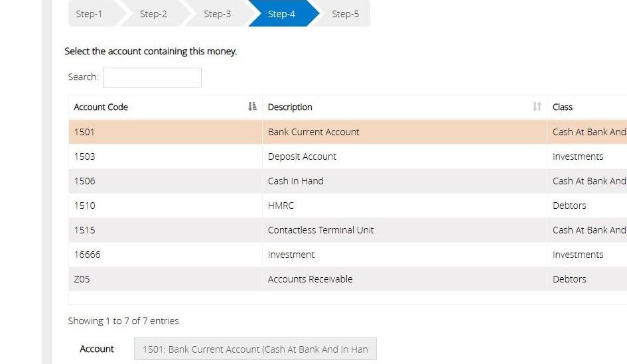Choose the 1503 Deposit Account row

click(348, 156)
